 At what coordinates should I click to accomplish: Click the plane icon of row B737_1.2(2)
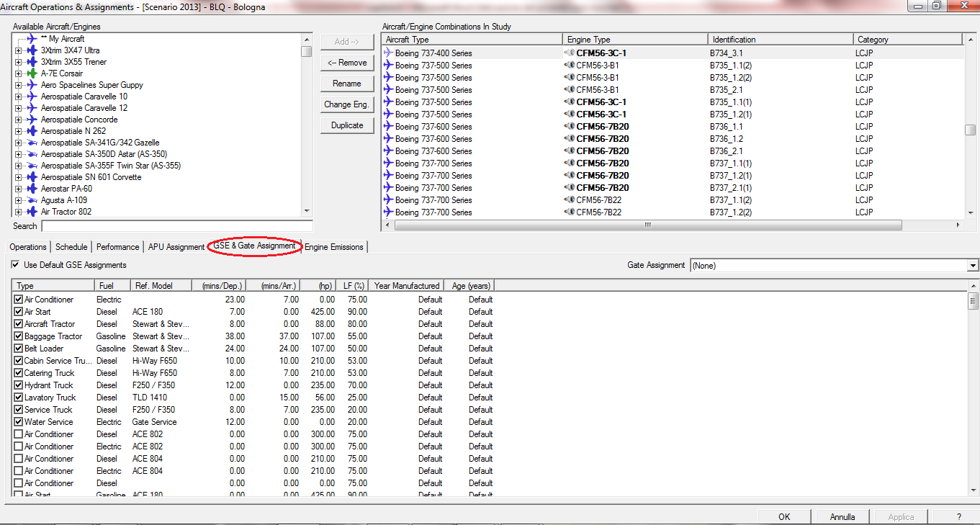389,212
